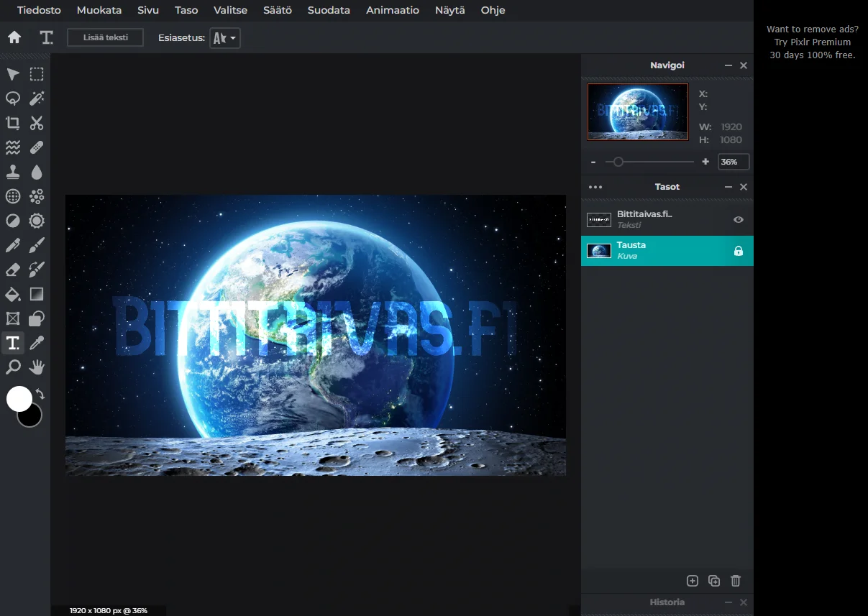
Task: Select the Crop tool
Action: 13,123
